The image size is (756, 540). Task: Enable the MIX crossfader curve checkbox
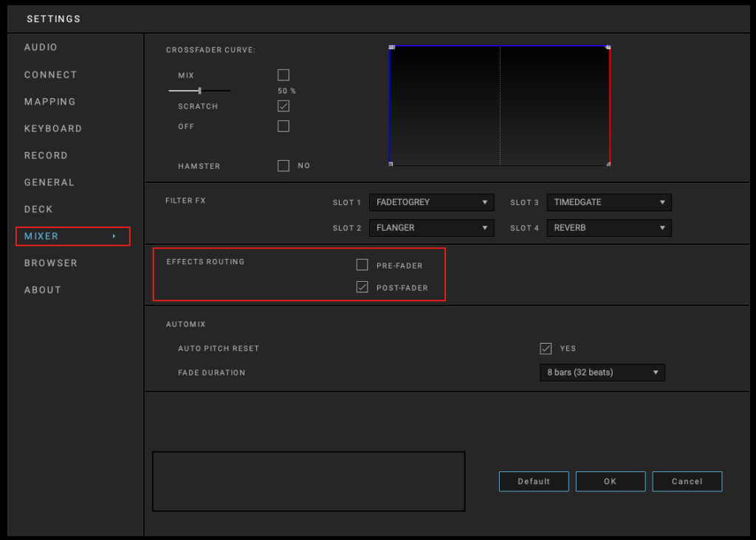[283, 75]
